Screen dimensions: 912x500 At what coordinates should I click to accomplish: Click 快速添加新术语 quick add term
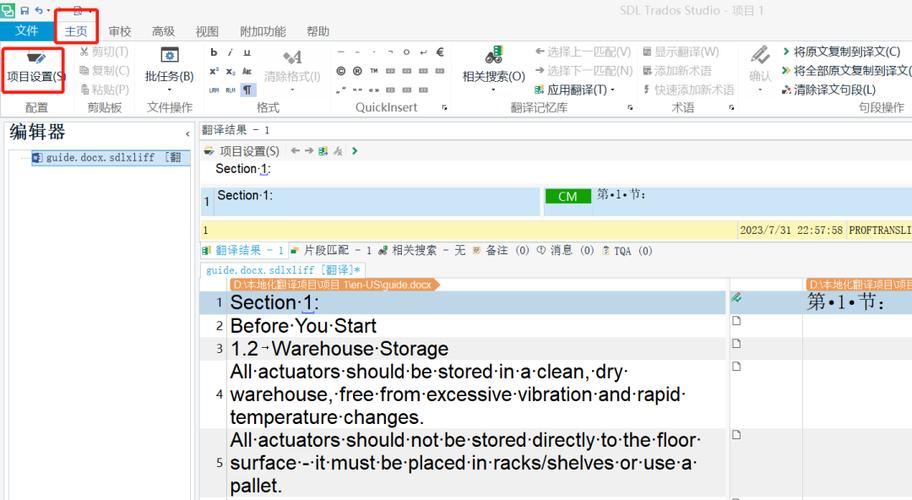click(688, 90)
